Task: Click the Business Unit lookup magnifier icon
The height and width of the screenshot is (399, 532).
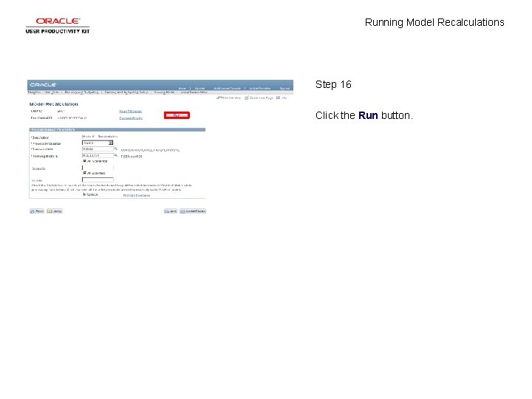Action: click(116, 149)
